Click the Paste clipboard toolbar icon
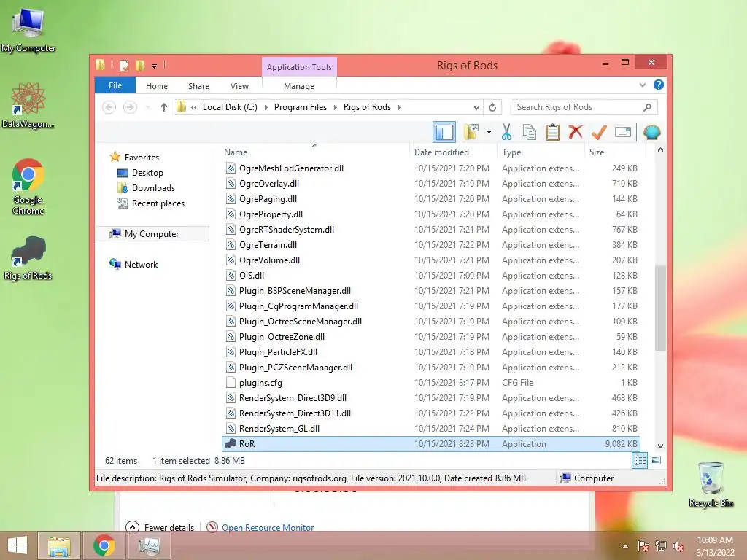 (x=553, y=132)
